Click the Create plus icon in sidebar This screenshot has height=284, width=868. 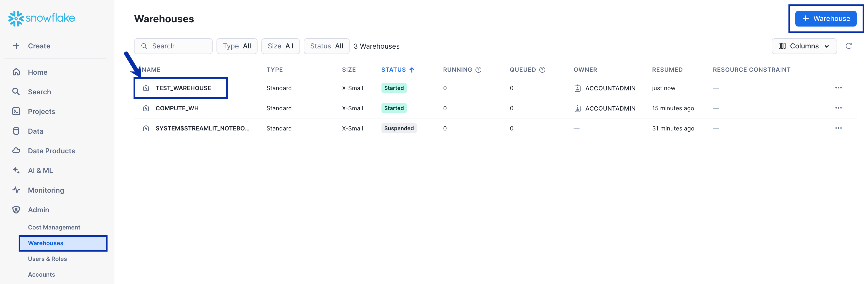16,46
